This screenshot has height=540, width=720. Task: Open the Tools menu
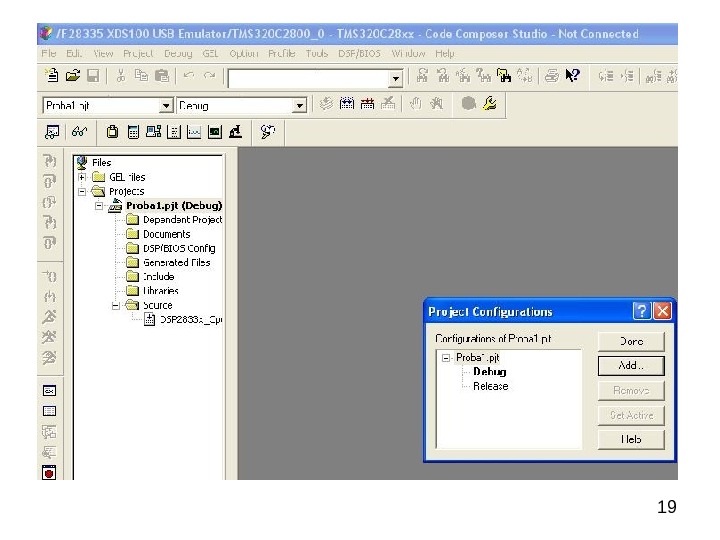tap(317, 54)
